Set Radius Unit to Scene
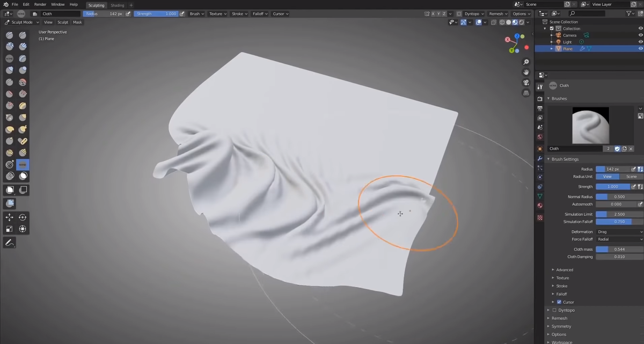This screenshot has width=644, height=344. coord(632,177)
